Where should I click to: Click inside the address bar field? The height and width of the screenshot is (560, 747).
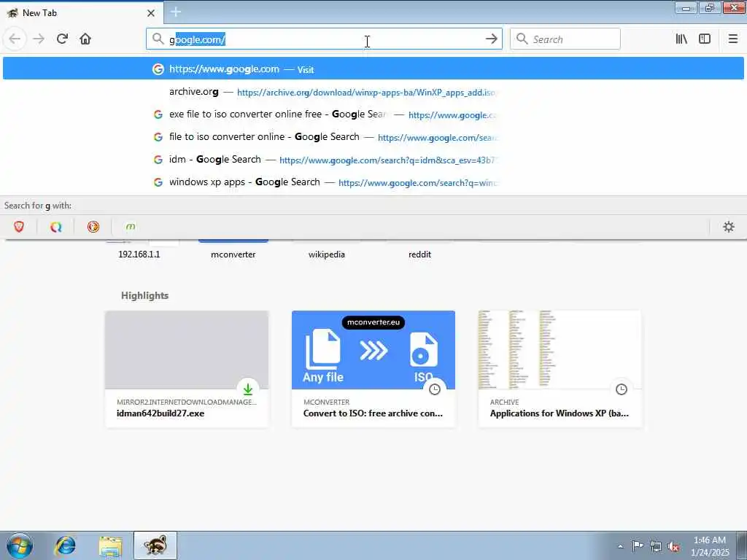pyautogui.click(x=324, y=39)
